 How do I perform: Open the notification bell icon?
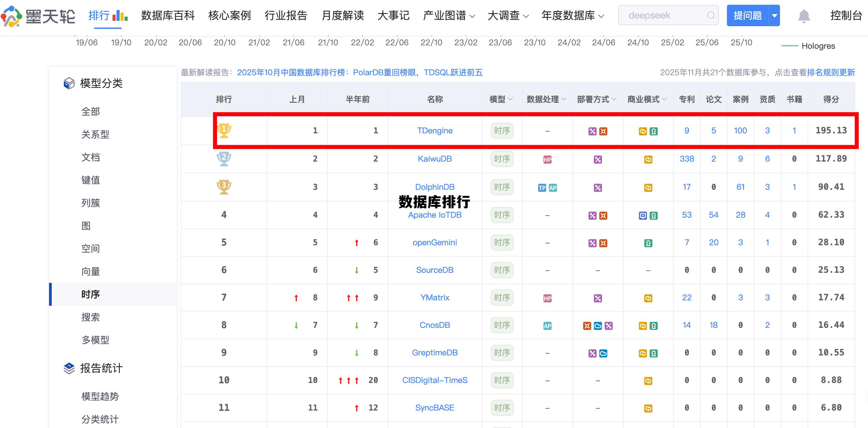point(805,15)
